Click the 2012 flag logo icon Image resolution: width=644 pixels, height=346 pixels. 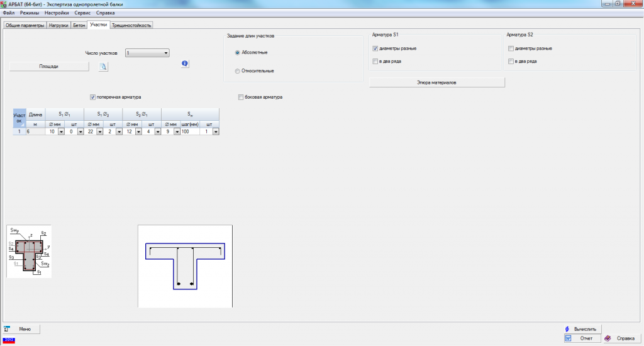(x=9, y=340)
